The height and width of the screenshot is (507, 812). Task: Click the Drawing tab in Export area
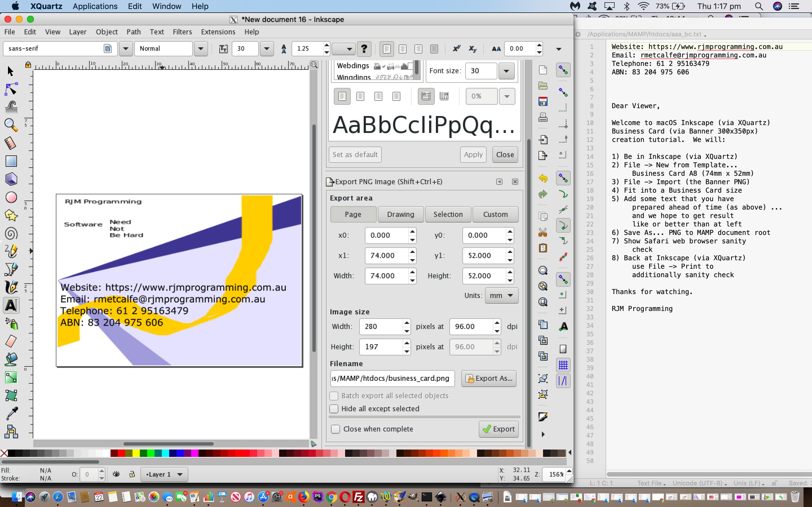[x=400, y=214]
